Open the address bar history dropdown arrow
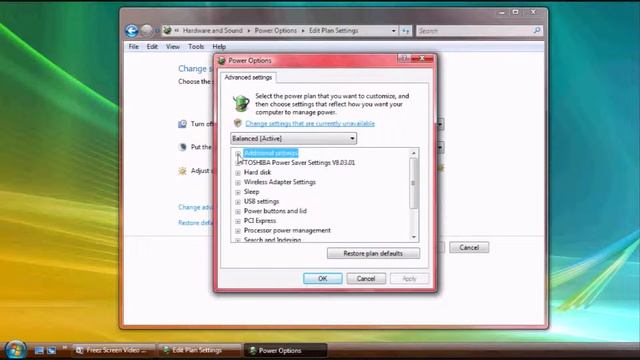This screenshot has width=640, height=360. coord(393,31)
